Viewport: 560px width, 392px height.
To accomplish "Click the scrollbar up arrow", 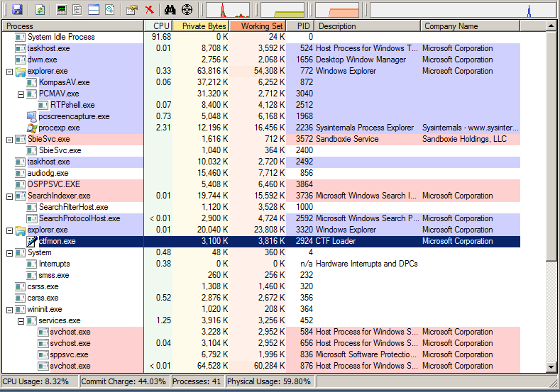I will tap(551, 26).
